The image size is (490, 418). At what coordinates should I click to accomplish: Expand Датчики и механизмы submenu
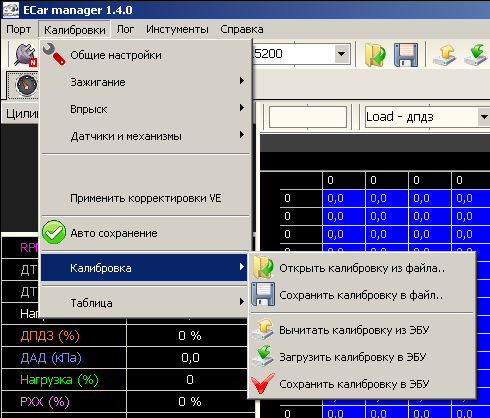(145, 136)
